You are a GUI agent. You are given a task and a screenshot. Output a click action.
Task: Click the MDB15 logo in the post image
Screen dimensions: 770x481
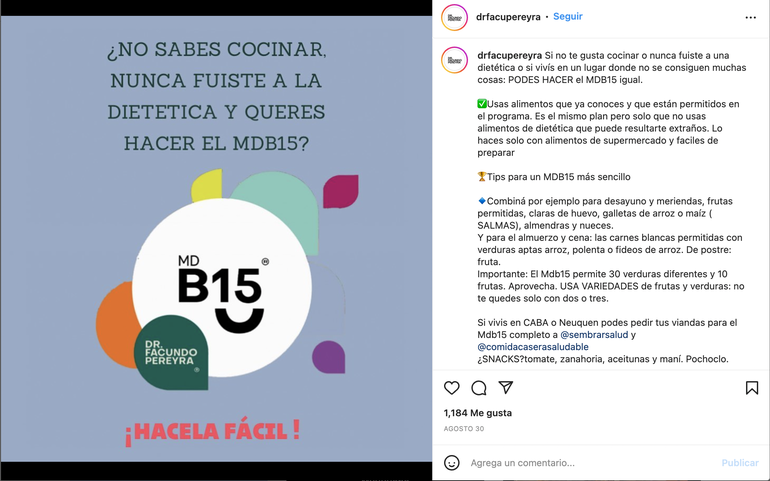[221, 290]
